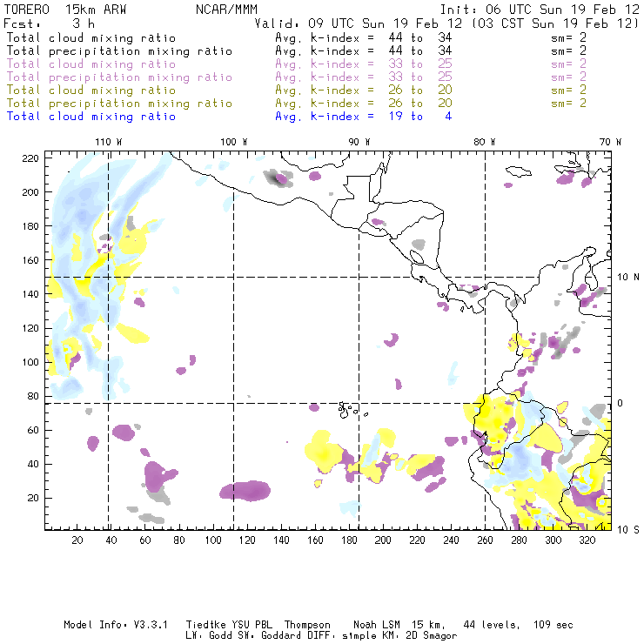
Task: Click "109 sec" footer text
Action: [x=553, y=625]
